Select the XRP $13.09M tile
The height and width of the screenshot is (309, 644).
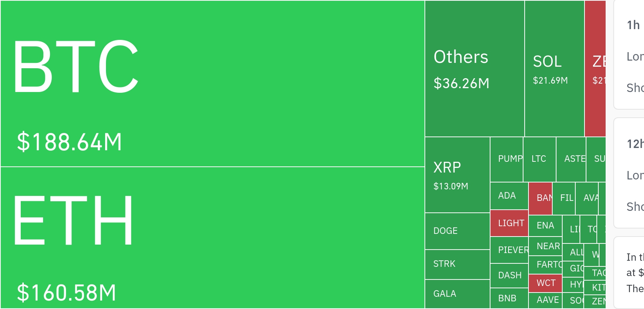tap(457, 175)
